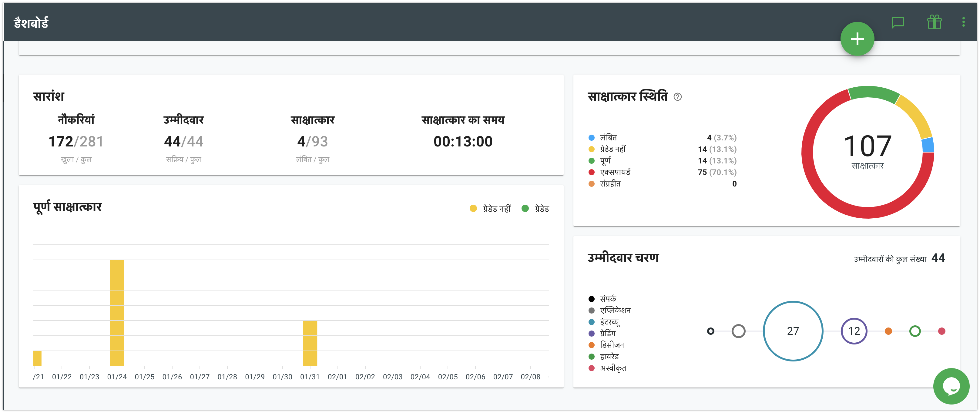Click help icon beside साक्षात्कार स्थिति
Image resolution: width=980 pixels, height=413 pixels.
pos(678,97)
